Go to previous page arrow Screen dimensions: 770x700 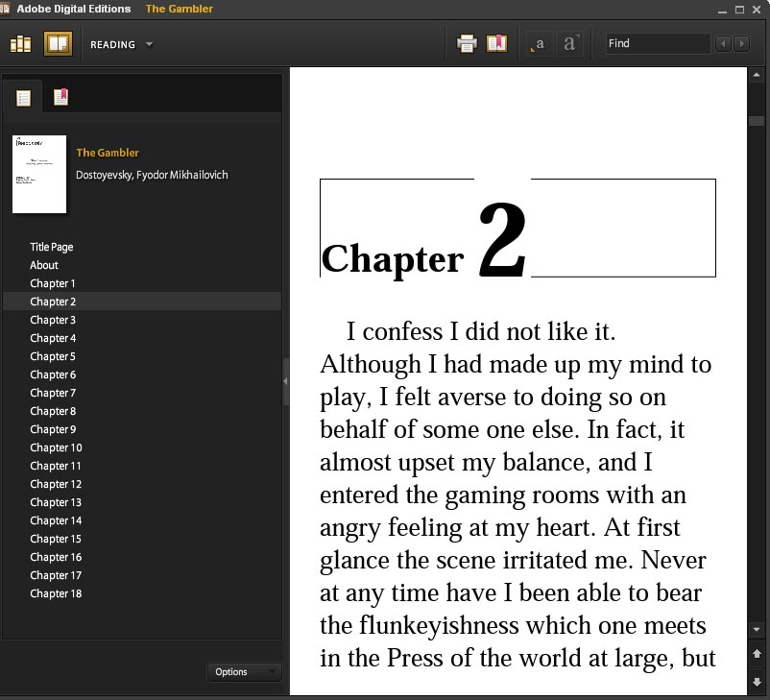point(757,653)
